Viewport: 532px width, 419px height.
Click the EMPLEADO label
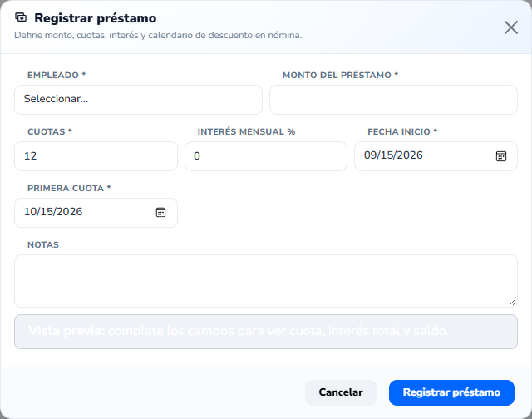pyautogui.click(x=57, y=75)
